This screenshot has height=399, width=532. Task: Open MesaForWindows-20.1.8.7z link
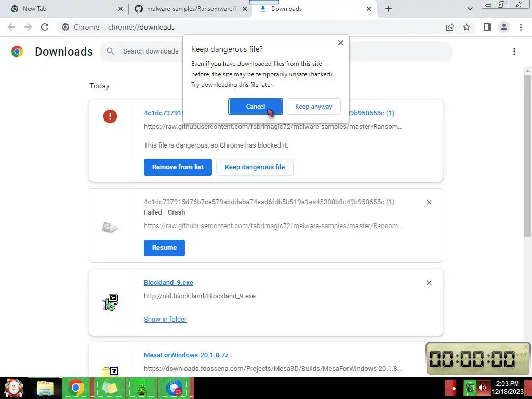(186, 355)
